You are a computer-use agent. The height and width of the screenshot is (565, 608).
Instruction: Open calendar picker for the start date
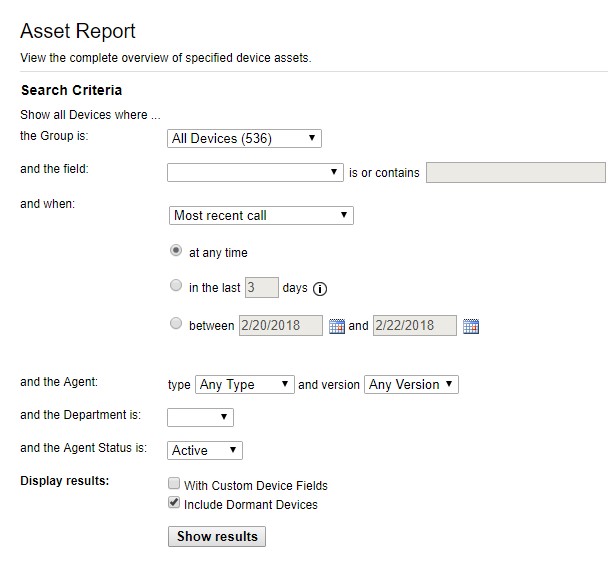(x=337, y=326)
